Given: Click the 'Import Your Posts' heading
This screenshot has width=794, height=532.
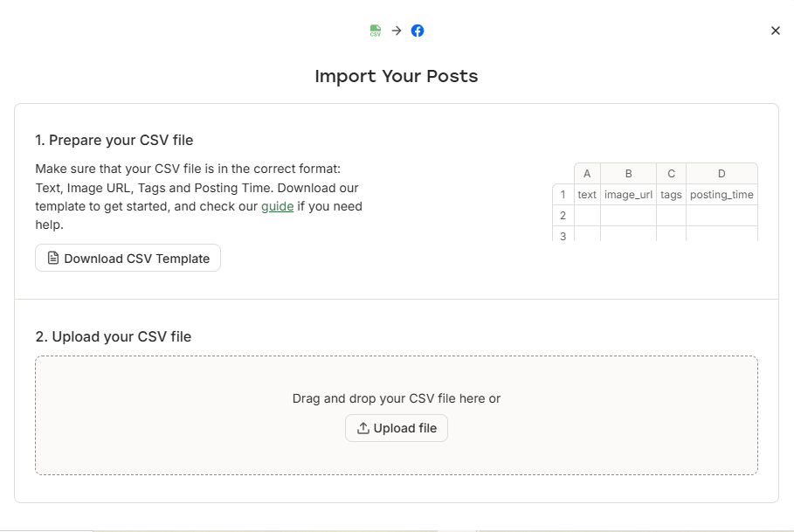Looking at the screenshot, I should coord(397,76).
